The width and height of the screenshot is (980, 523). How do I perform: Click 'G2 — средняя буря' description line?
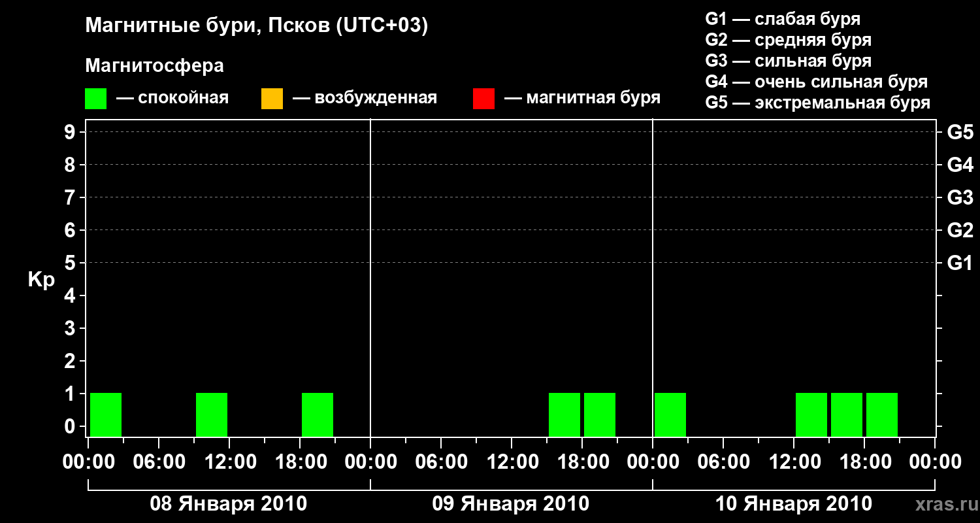tap(789, 40)
